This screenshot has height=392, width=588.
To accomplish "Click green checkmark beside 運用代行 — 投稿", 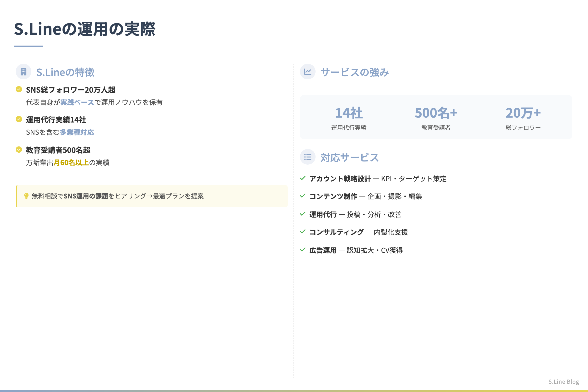I will pos(303,214).
